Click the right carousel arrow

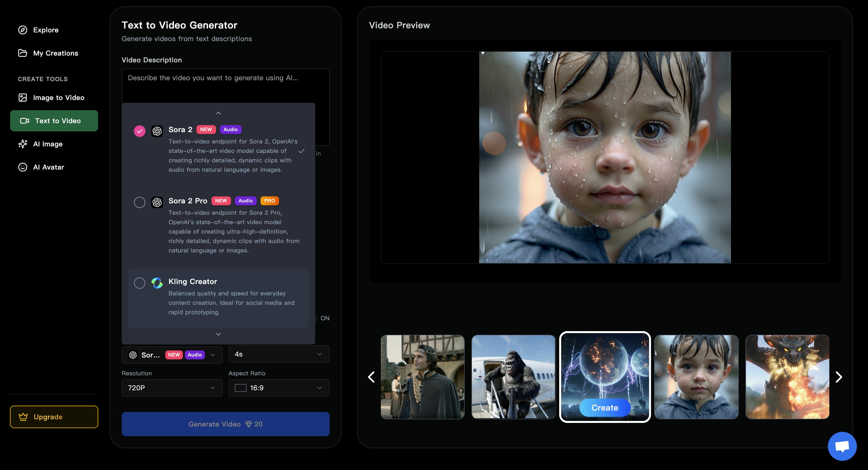(838, 377)
